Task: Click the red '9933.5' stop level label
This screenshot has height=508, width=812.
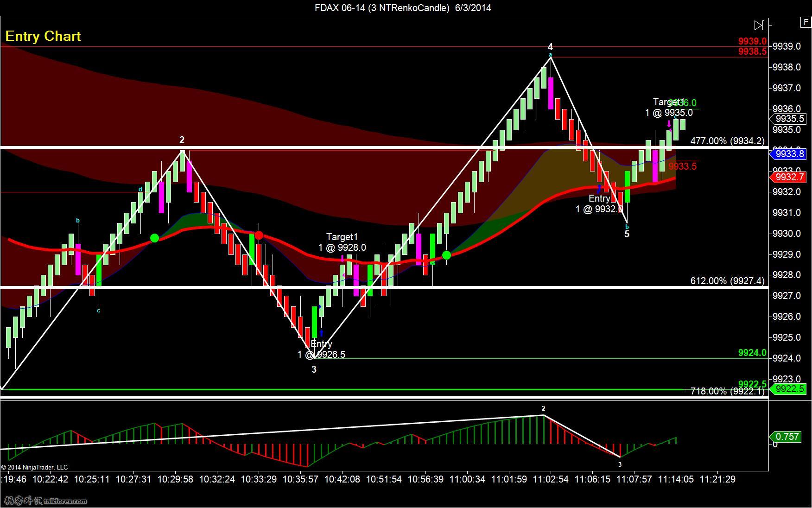Action: click(x=683, y=166)
